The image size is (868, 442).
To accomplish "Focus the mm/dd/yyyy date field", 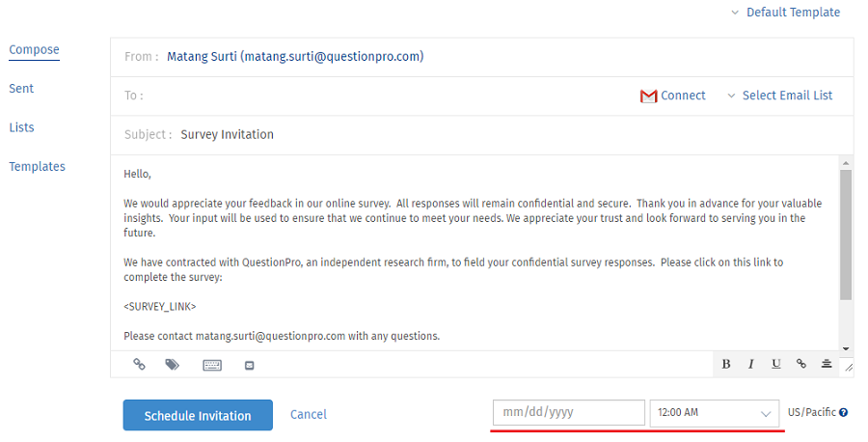I will coord(568,413).
